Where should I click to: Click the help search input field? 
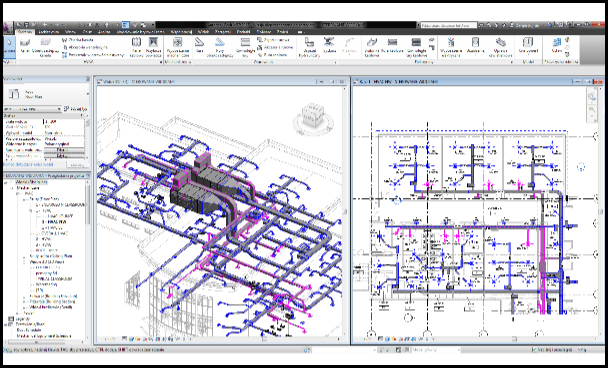pos(449,25)
